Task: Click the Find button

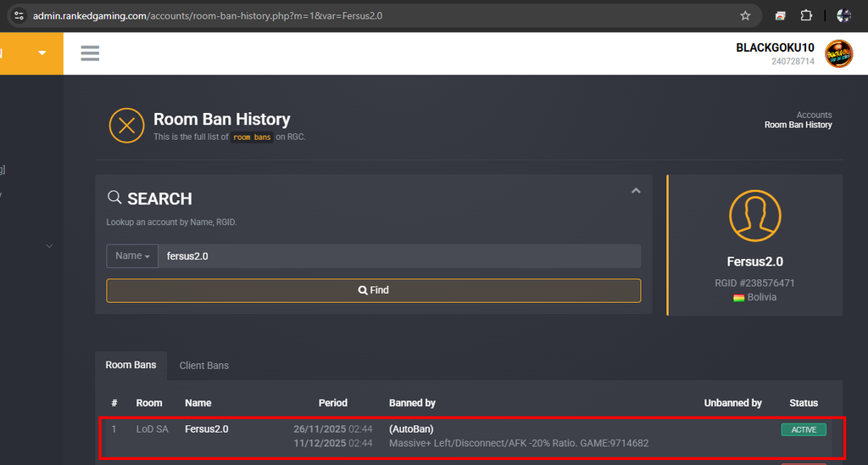Action: 374,290
